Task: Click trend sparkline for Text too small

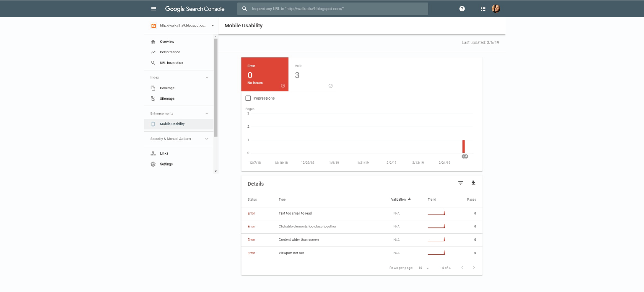Action: 436,213
